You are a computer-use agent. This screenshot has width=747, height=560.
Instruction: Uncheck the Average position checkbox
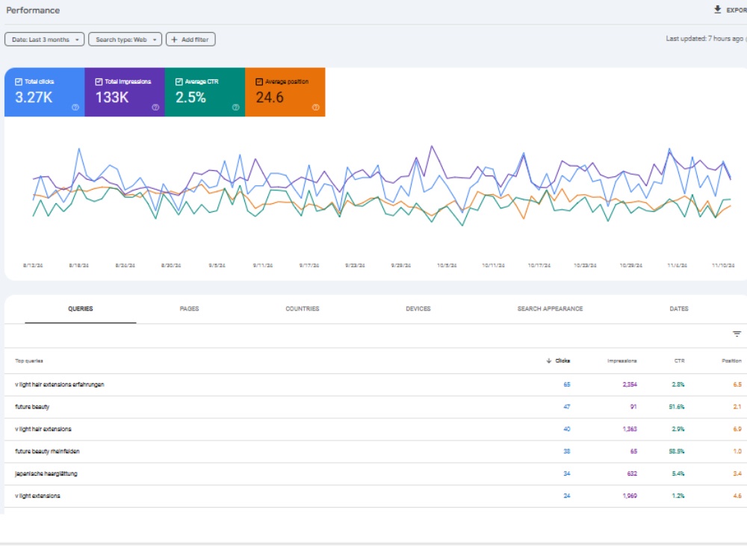(259, 82)
